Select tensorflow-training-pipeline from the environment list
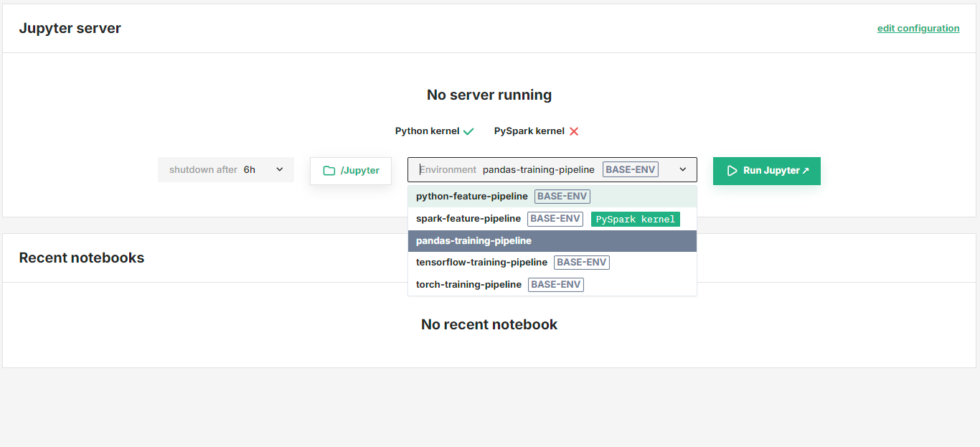This screenshot has width=980, height=447. click(x=481, y=262)
